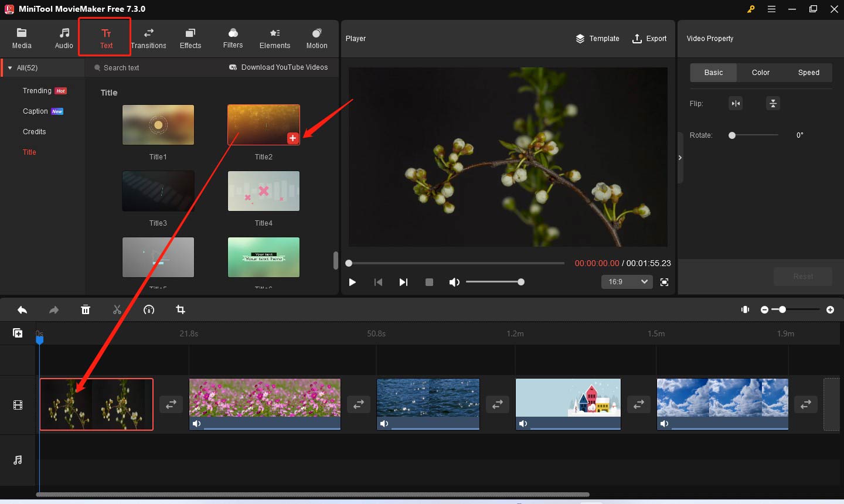Image resolution: width=844 pixels, height=504 pixels.
Task: Click the Search text field
Action: pos(155,68)
